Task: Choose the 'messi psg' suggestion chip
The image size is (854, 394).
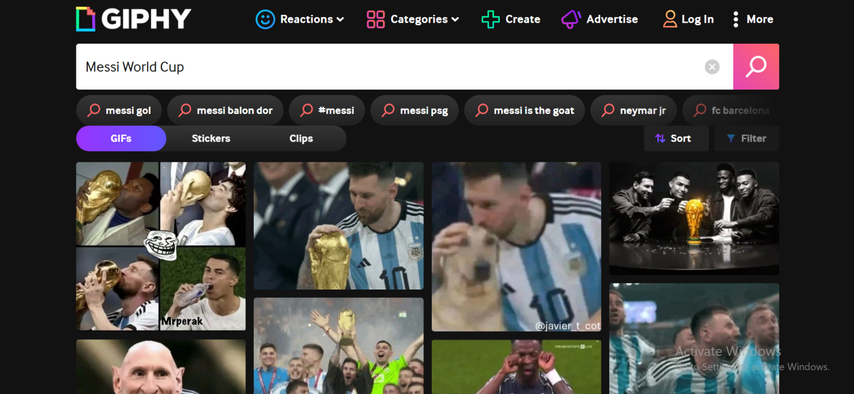Action: (x=414, y=111)
